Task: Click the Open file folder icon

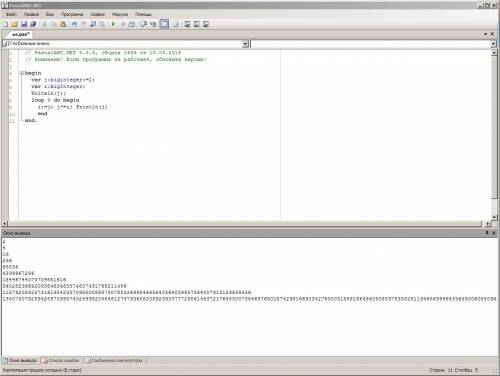Action: (x=14, y=24)
